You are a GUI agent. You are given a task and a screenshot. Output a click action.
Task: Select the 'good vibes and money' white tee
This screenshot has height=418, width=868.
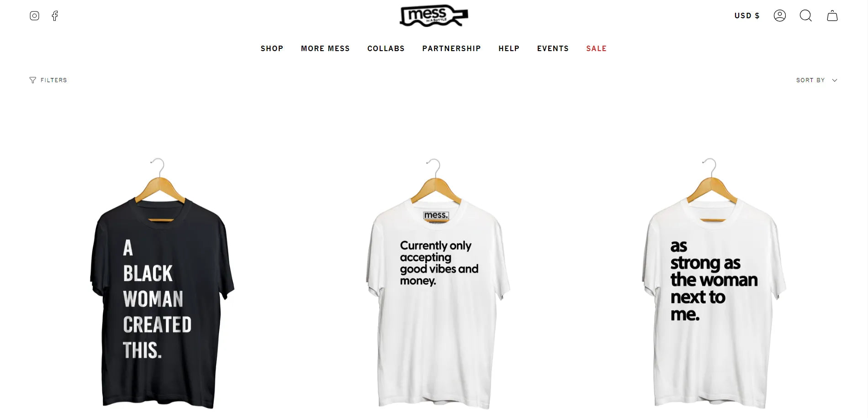[x=437, y=283]
